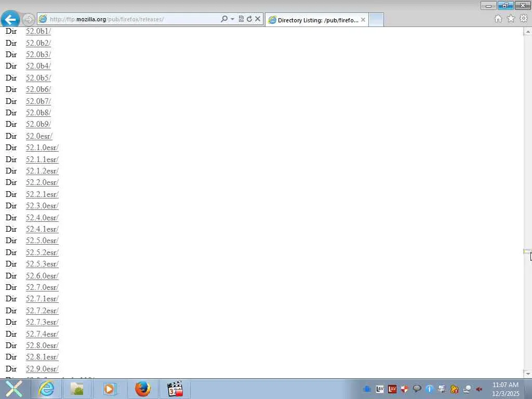This screenshot has width=532, height=399.
Task: Open the 52.0b8/ directory link
Action: point(38,113)
